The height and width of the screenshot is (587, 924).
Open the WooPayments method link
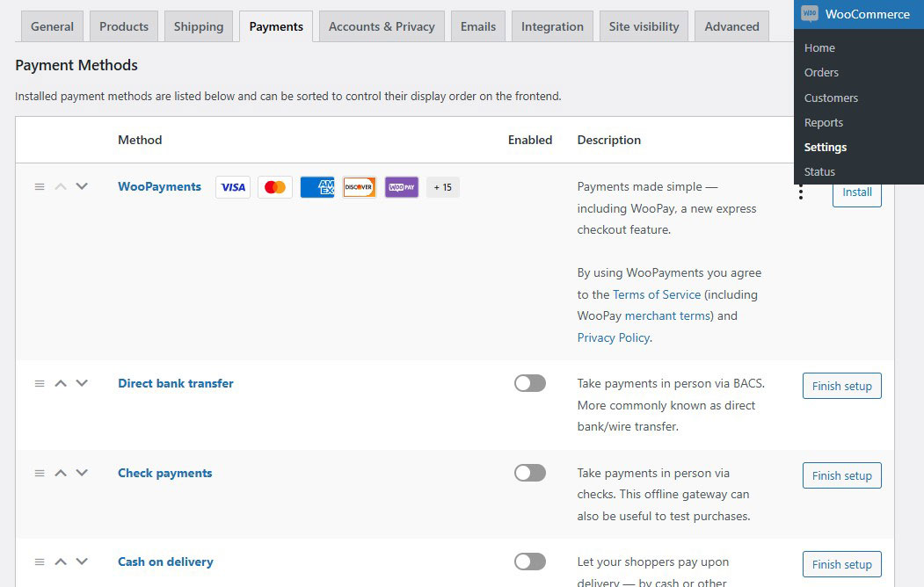tap(159, 186)
